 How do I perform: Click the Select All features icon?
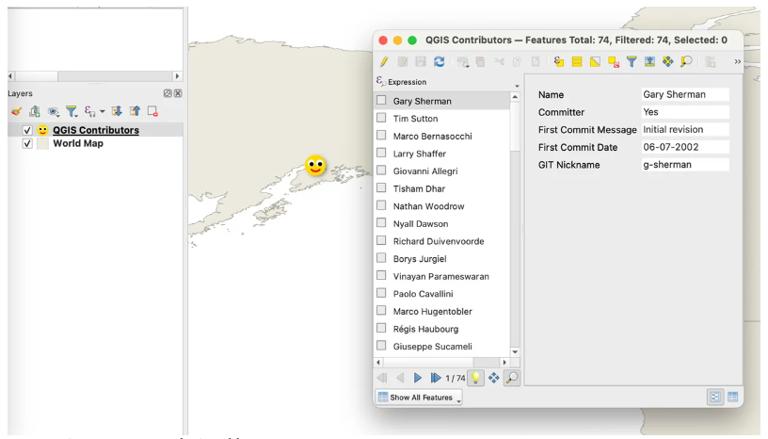click(x=577, y=62)
